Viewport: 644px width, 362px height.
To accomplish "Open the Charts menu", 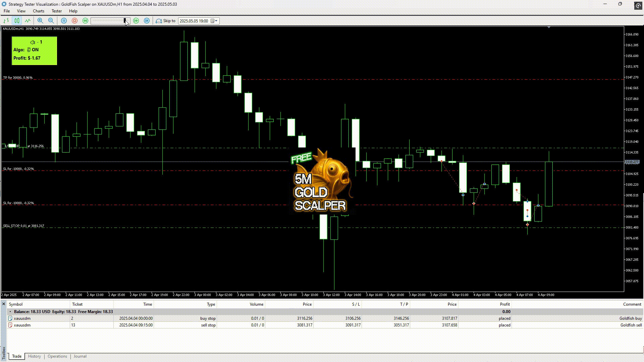I will (x=39, y=11).
